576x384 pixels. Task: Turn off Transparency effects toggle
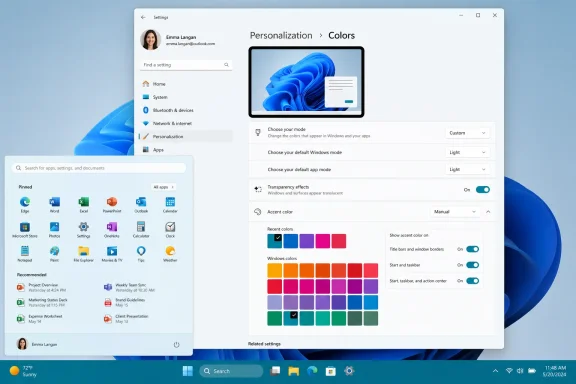(x=483, y=190)
